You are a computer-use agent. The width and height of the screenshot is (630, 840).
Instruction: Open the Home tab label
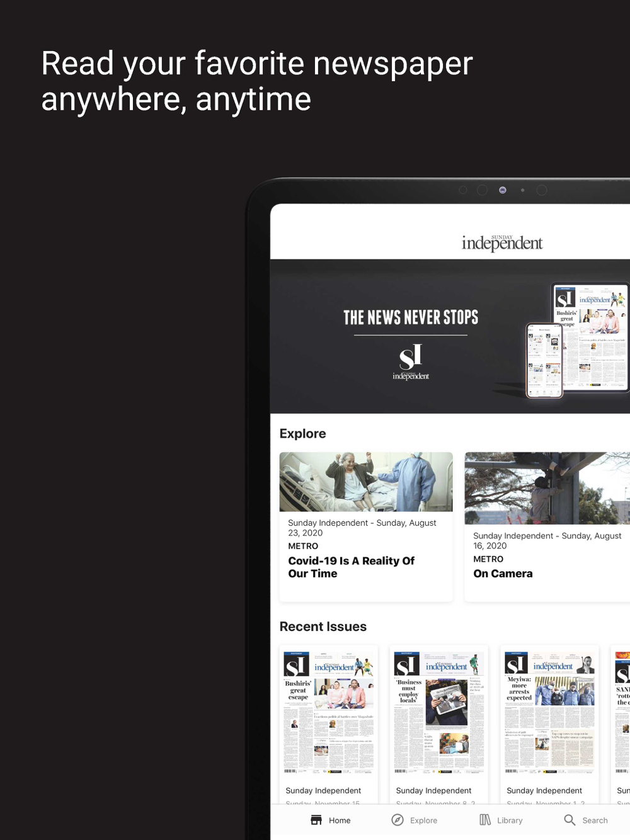340,820
